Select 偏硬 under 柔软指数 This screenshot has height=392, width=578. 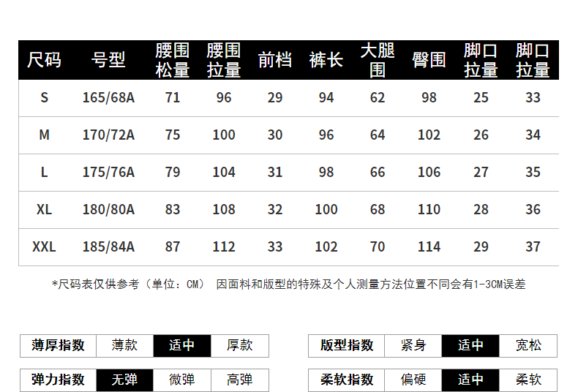413,380
